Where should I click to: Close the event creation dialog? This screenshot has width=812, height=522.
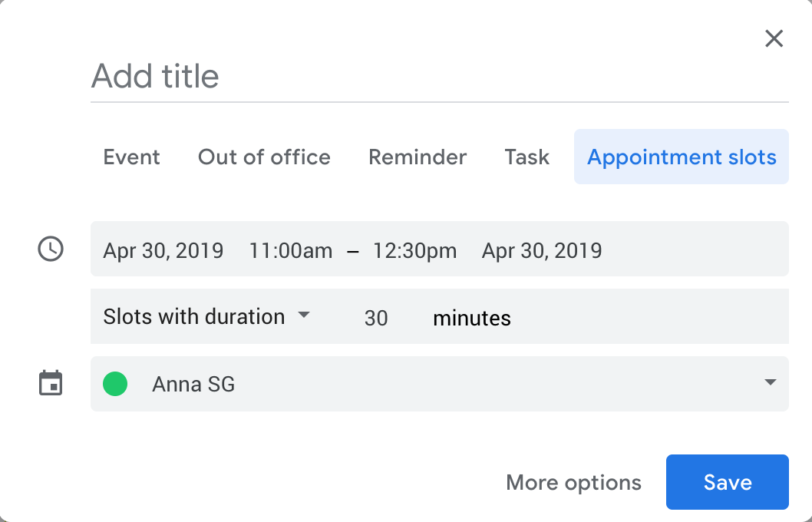tap(774, 38)
